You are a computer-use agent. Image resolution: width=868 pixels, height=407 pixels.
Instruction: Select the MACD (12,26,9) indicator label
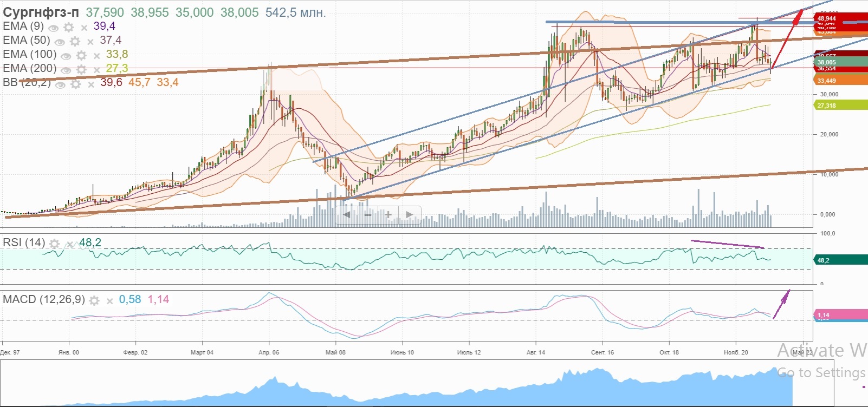(43, 299)
